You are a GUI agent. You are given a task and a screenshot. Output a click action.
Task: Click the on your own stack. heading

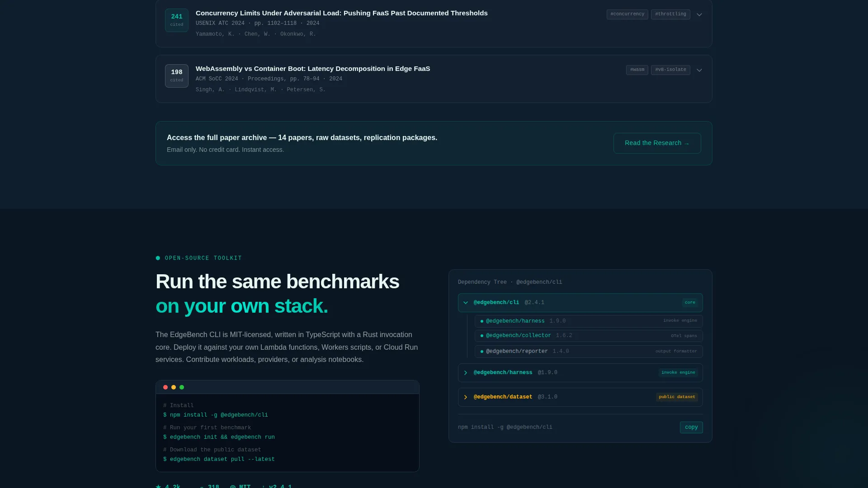click(242, 306)
